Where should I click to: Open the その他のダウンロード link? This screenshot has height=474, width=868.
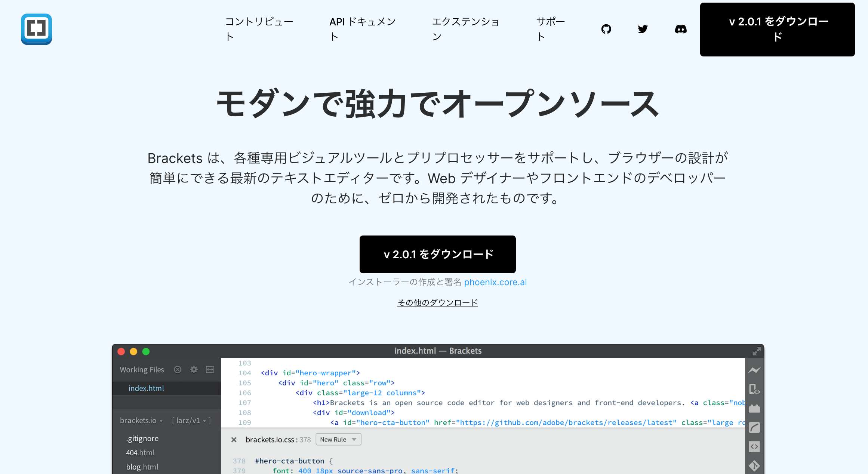[438, 302]
